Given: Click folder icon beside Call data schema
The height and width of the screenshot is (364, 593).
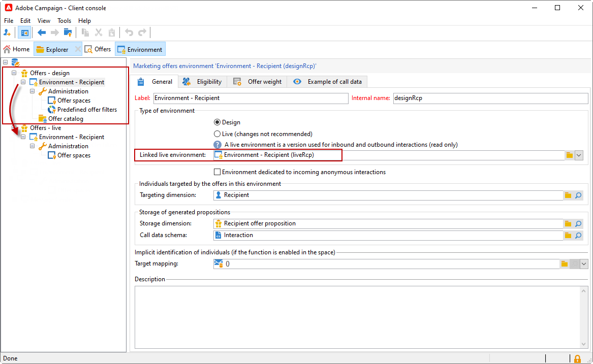Looking at the screenshot, I should (568, 236).
